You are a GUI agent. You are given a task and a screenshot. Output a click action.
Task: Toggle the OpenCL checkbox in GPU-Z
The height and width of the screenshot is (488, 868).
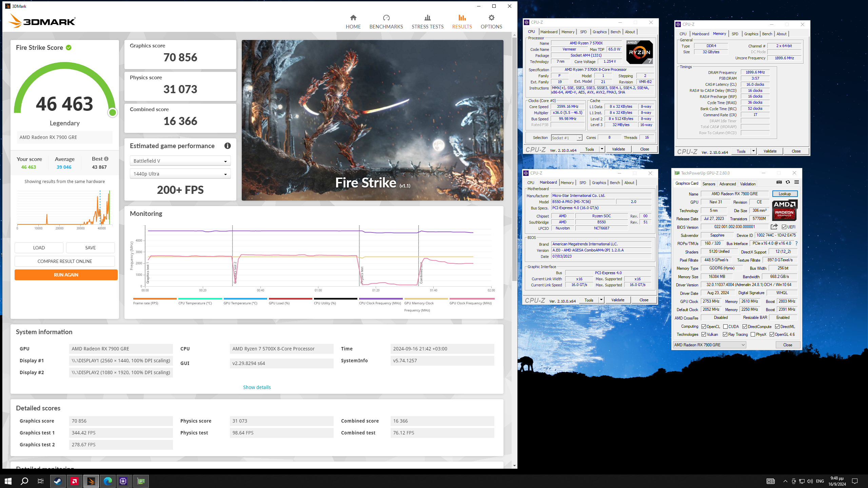click(704, 327)
